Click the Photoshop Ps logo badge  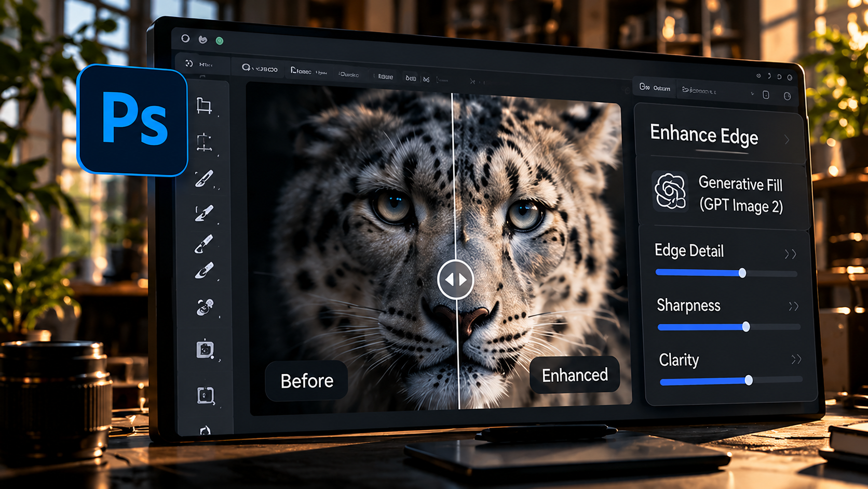click(x=133, y=120)
